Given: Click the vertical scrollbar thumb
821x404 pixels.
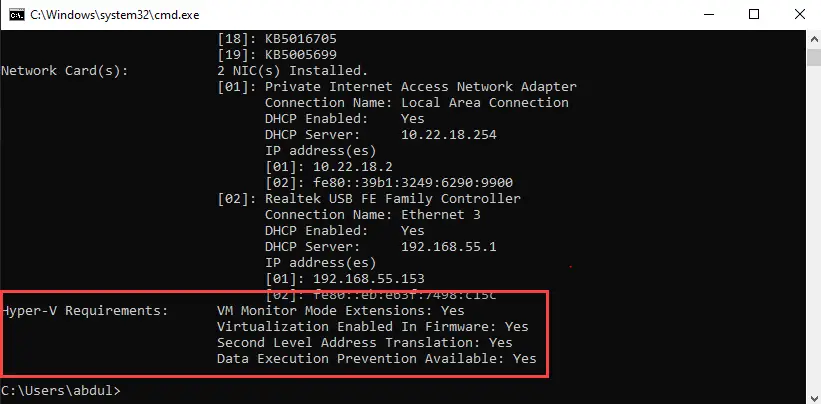Looking at the screenshot, I should pyautogui.click(x=815, y=56).
